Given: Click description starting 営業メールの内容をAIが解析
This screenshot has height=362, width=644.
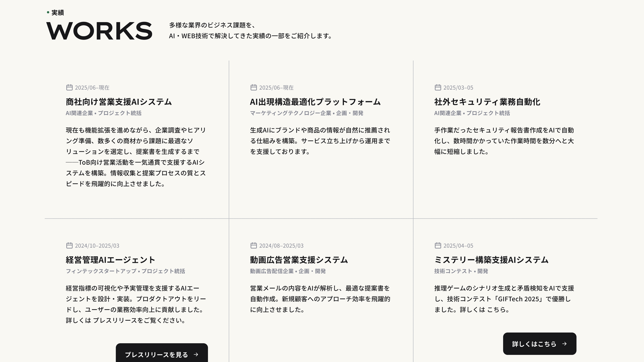Looking at the screenshot, I should 320,299.
